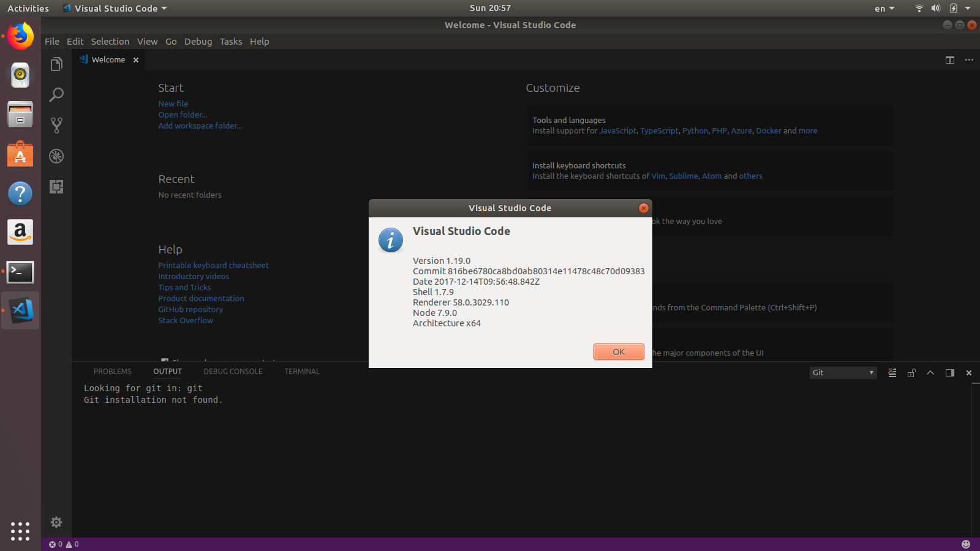Open the Help menu
The image size is (980, 551).
[259, 42]
